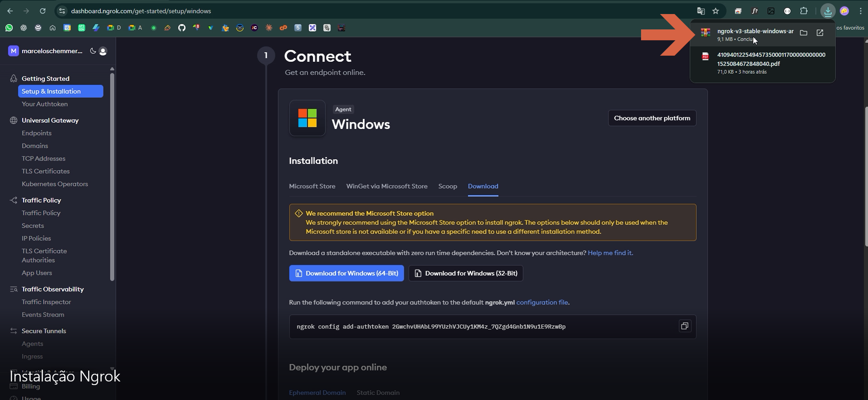Click Download for Windows (32-Bit)
Screen dimensions: 868x400
tap(466, 273)
